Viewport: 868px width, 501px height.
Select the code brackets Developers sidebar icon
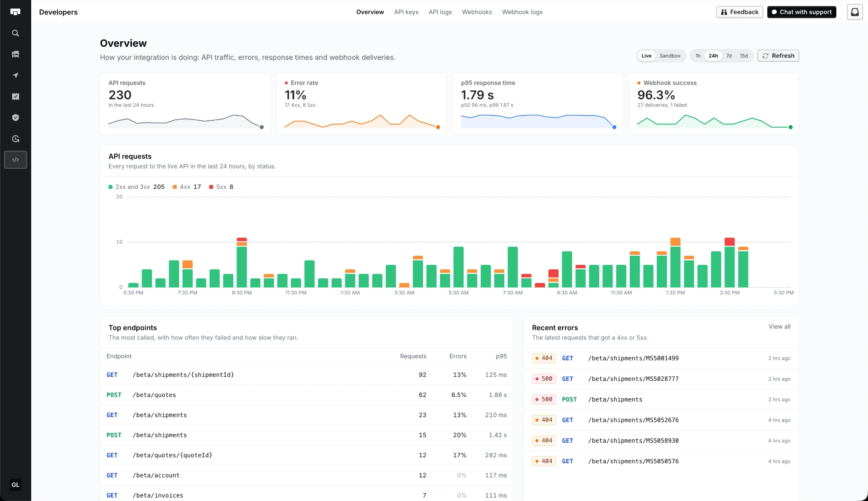pyautogui.click(x=16, y=160)
